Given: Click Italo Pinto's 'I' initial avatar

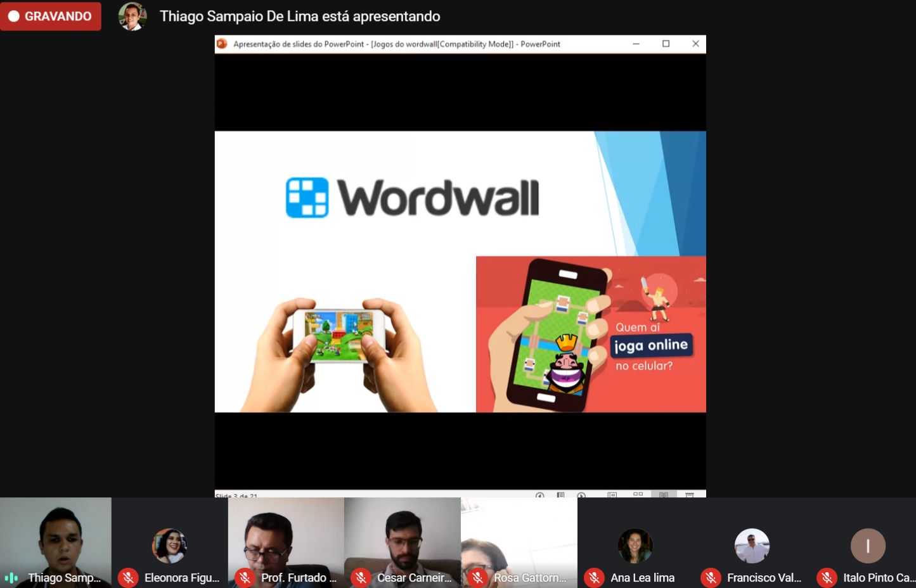Looking at the screenshot, I should 868,546.
